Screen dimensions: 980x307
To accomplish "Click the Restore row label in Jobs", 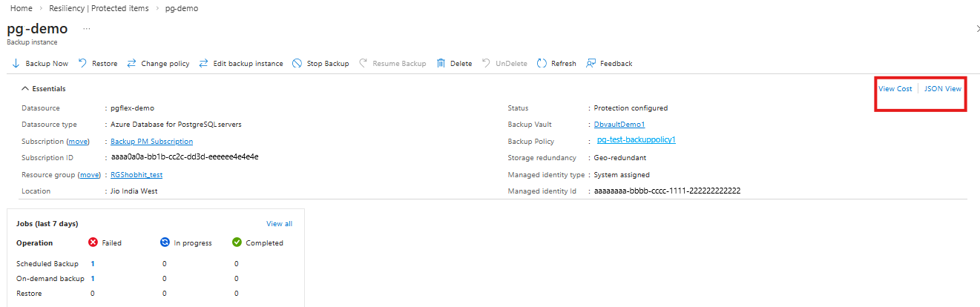I will (29, 294).
